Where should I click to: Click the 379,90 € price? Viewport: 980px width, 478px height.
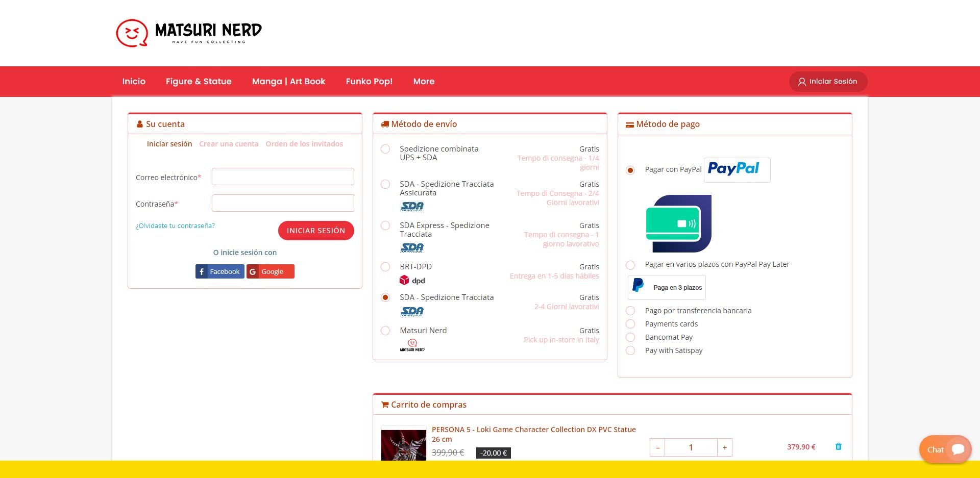point(801,447)
